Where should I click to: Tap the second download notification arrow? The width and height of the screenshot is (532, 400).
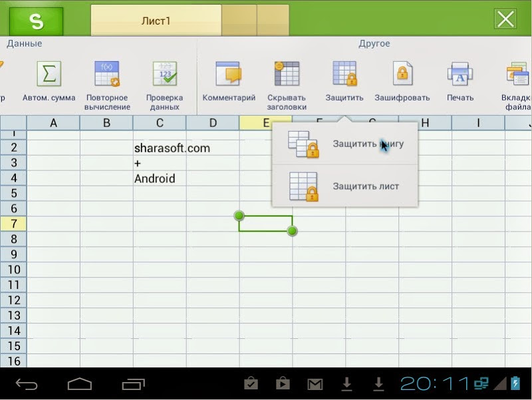pos(378,384)
